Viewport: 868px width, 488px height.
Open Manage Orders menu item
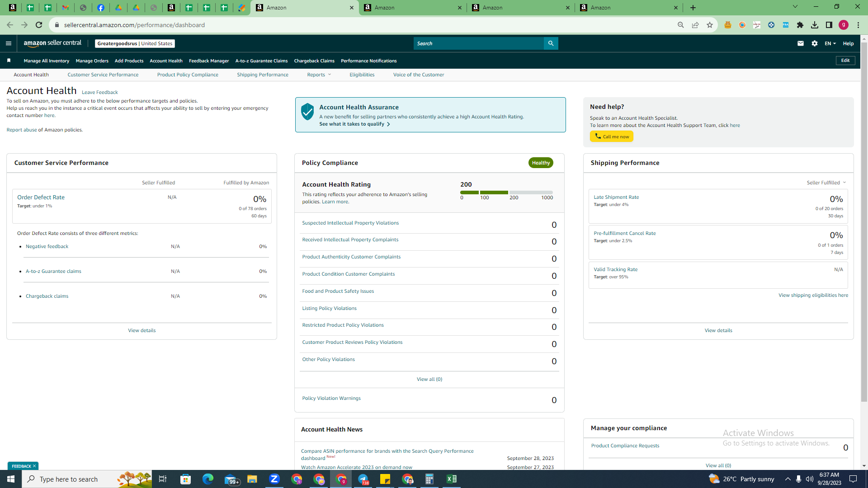point(92,61)
